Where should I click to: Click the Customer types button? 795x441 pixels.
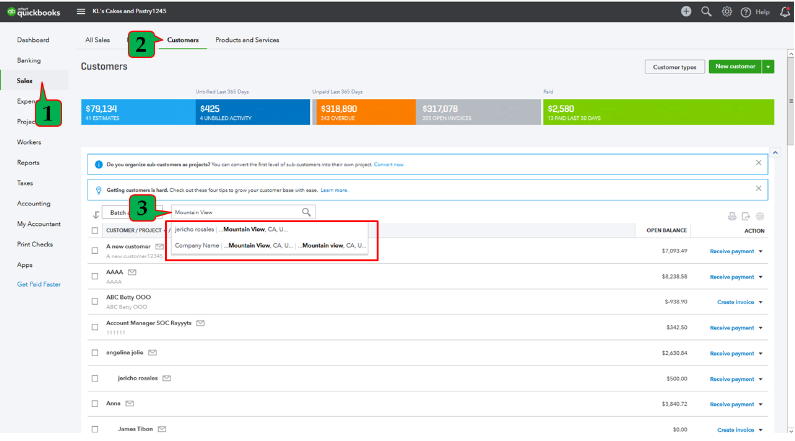[674, 67]
